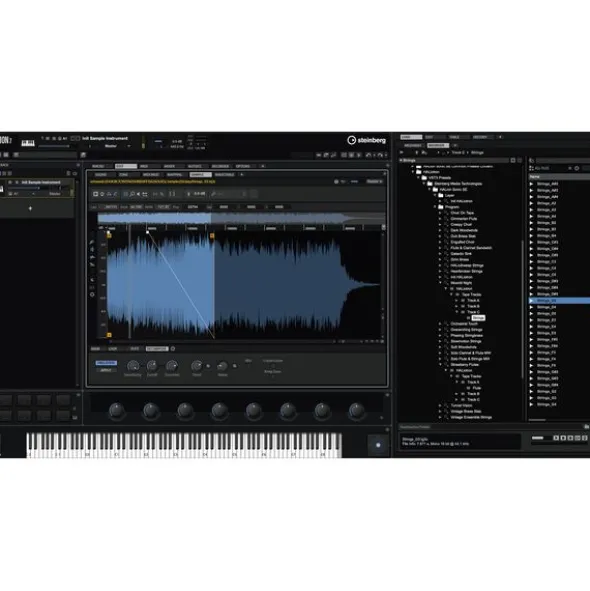Click play icon beside Strings_A2 sample
Viewport: 590px width, 591px height.
coord(532,203)
